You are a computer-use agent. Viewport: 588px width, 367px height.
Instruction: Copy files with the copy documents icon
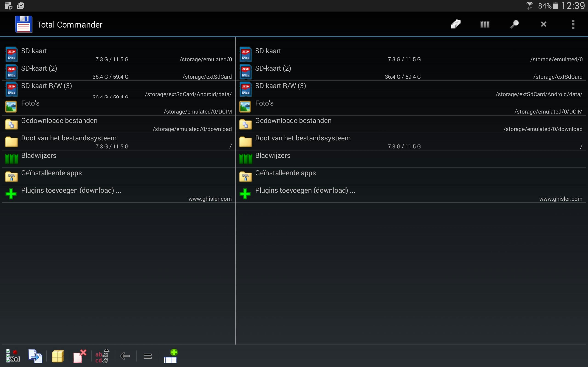coord(35,356)
